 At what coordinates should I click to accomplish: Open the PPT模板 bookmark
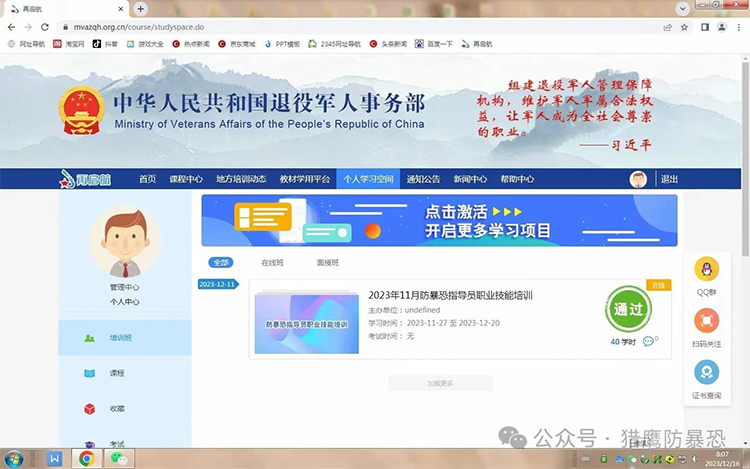[282, 44]
